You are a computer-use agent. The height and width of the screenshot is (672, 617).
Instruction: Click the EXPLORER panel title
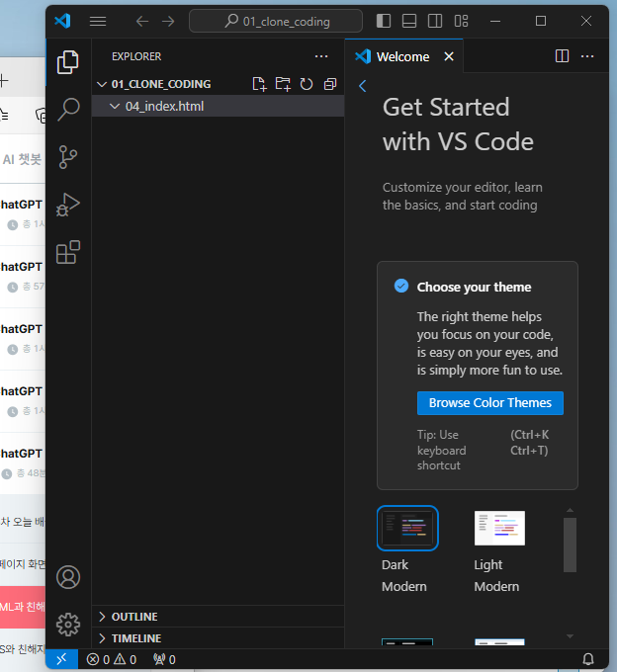pyautogui.click(x=136, y=56)
